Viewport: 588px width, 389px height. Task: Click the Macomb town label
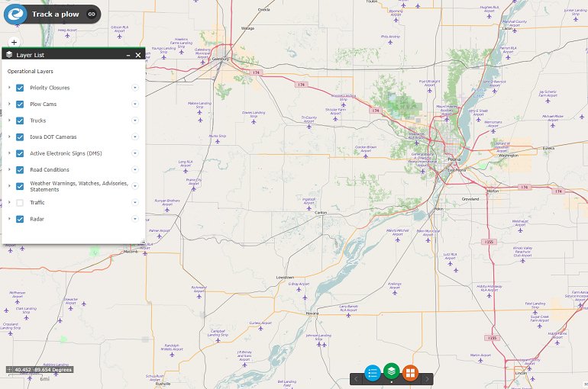131,252
